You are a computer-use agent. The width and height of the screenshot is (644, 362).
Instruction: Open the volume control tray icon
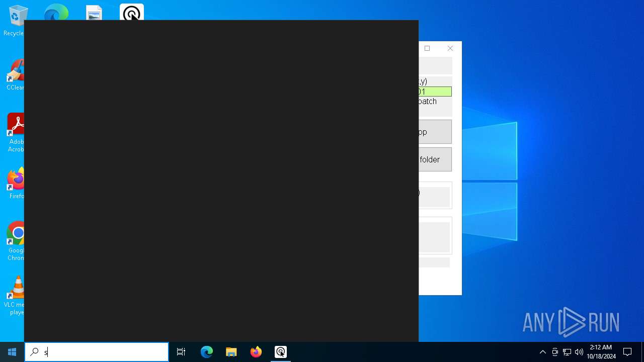[579, 352]
